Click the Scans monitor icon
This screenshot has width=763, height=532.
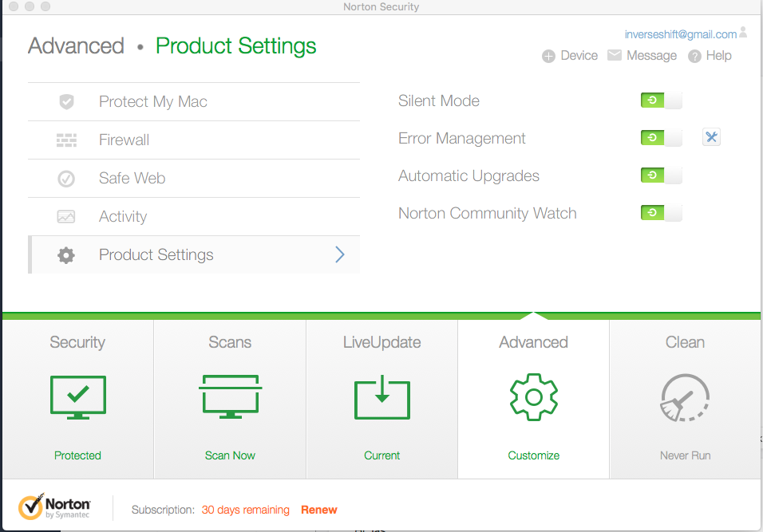230,396
